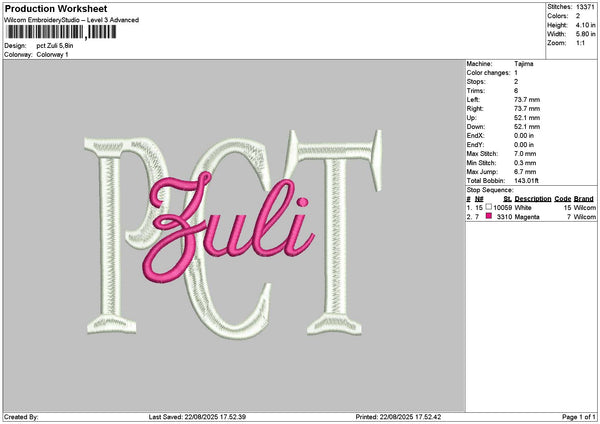
Task: Click the stitch count 3310 for Magenta
Action: click(x=504, y=217)
